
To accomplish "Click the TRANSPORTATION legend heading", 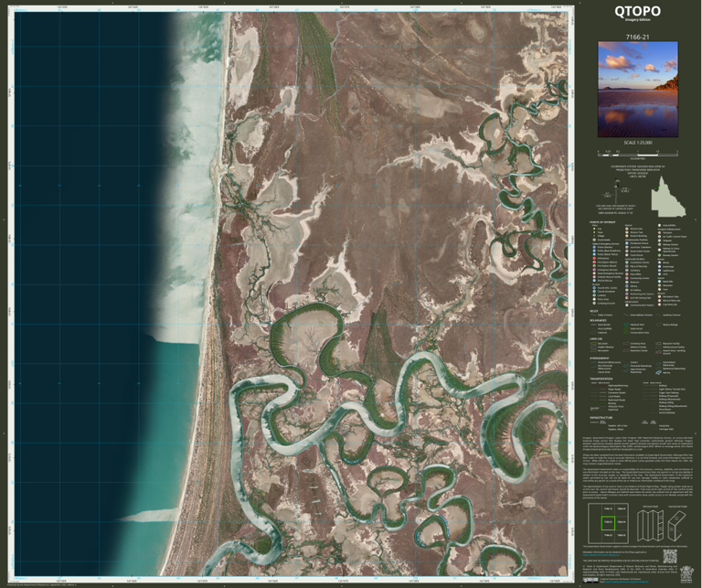I will [601, 379].
